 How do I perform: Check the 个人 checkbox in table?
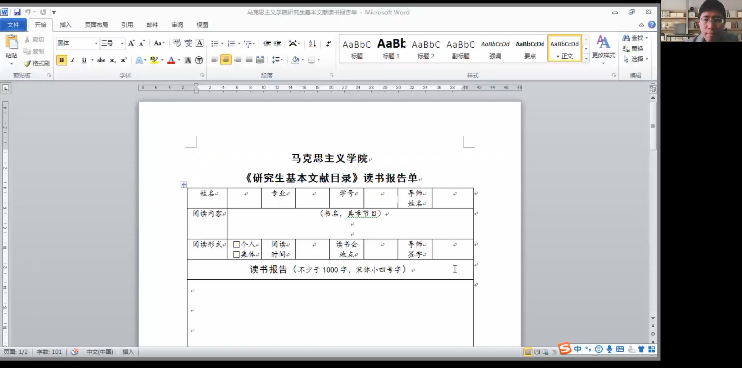237,245
